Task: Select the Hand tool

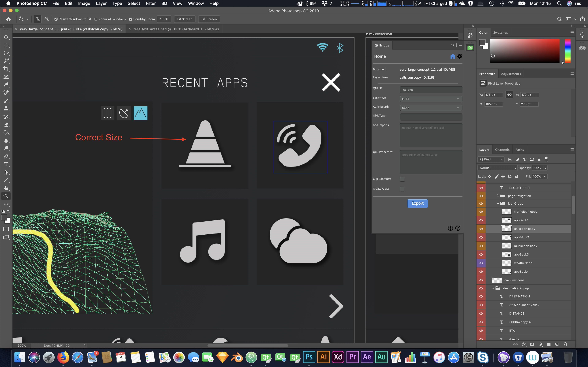Action: pyautogui.click(x=6, y=188)
